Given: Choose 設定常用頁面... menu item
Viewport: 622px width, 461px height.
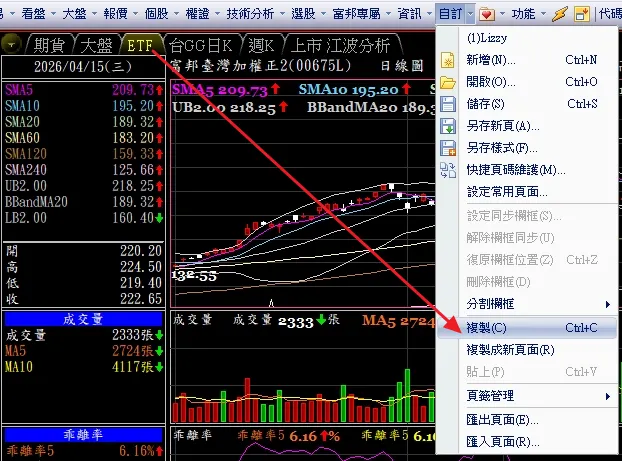Looking at the screenshot, I should pos(528,192).
